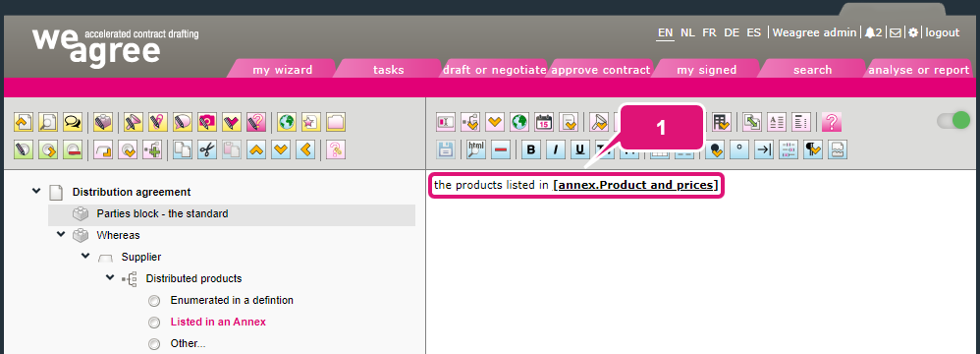The image size is (980, 354).
Task: Open the comments speech bubbles icon
Action: pyautogui.click(x=73, y=122)
